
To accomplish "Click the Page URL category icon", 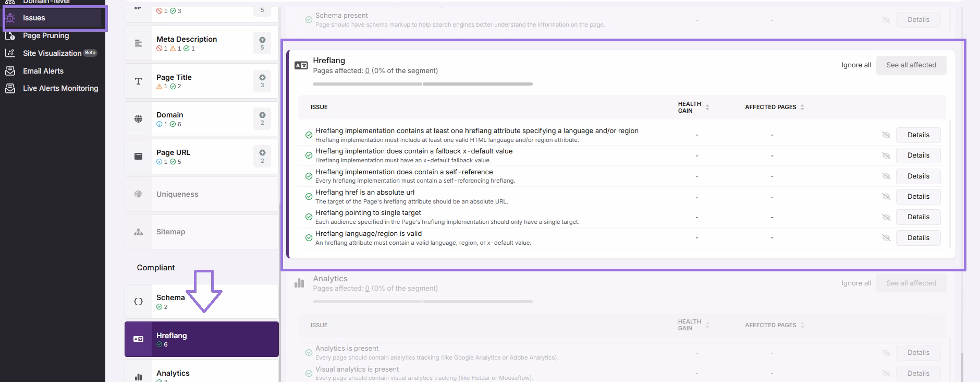I will click(x=138, y=157).
